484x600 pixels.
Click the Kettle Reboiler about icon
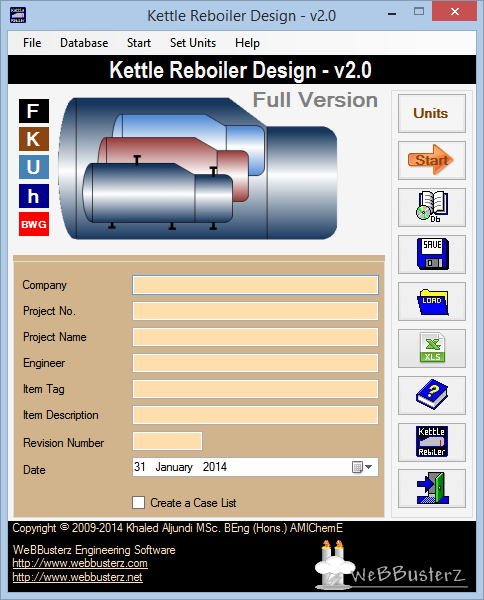pos(432,442)
